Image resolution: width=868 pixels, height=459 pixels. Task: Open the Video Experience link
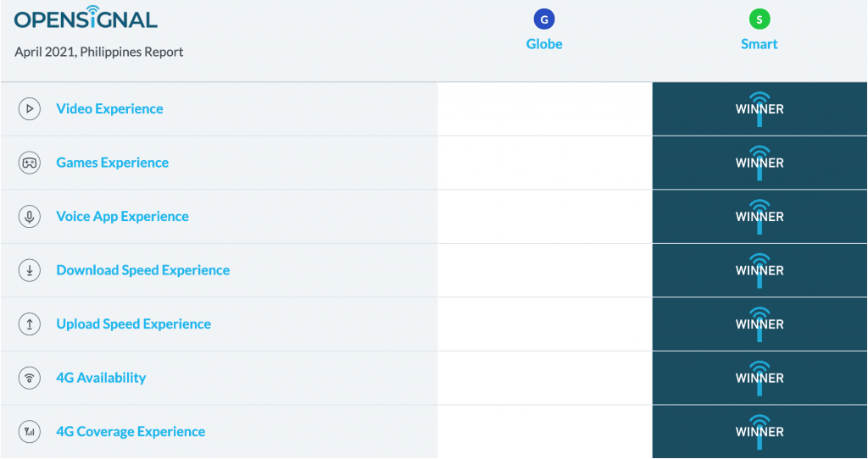109,109
